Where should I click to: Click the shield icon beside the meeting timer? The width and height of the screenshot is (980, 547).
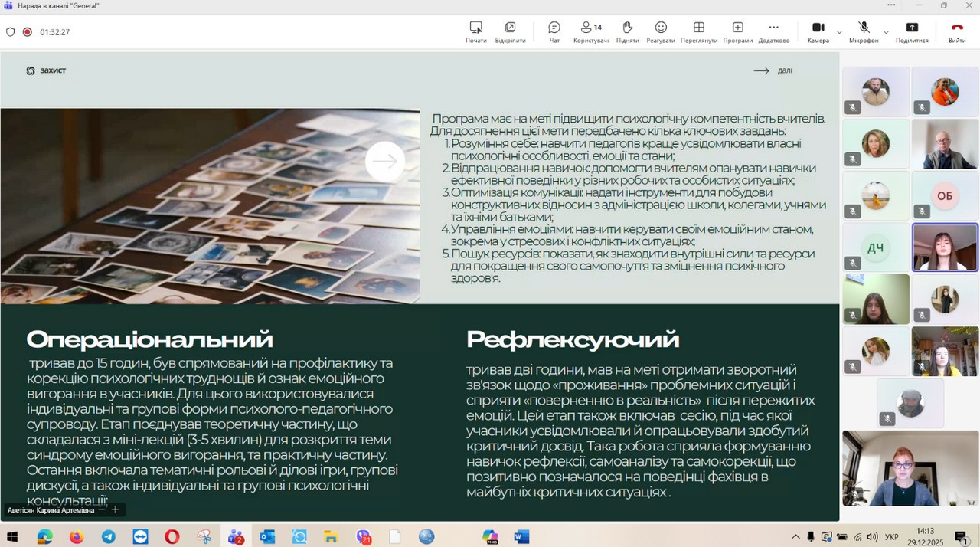tap(11, 32)
